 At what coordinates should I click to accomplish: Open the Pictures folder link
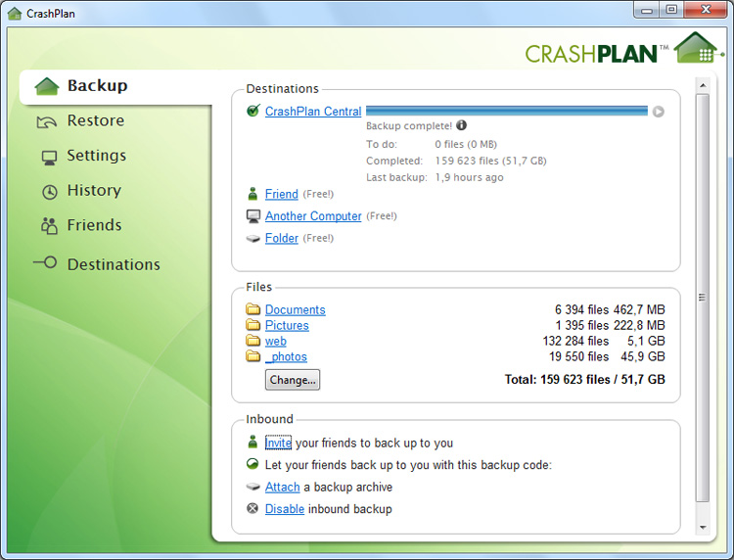click(x=287, y=325)
